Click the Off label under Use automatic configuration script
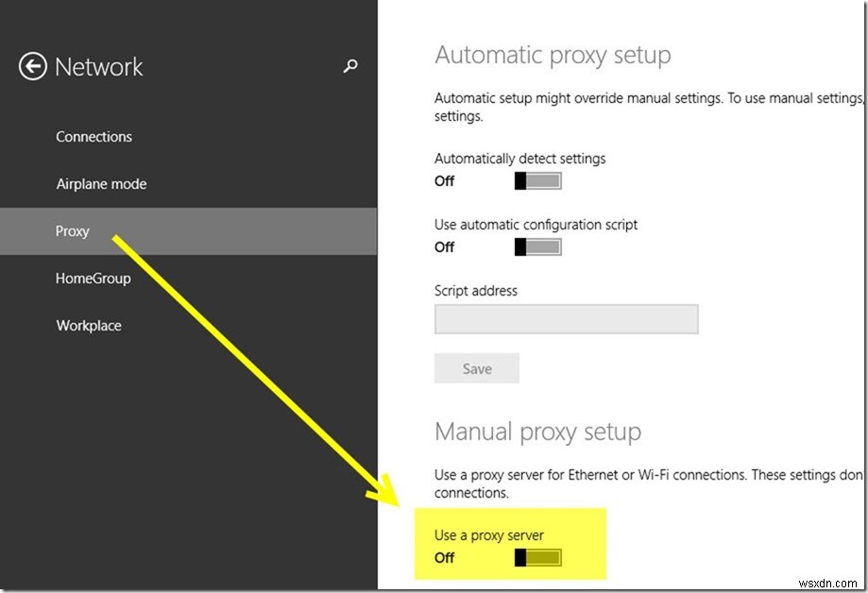Screen dimensions: 868x593 point(444,247)
